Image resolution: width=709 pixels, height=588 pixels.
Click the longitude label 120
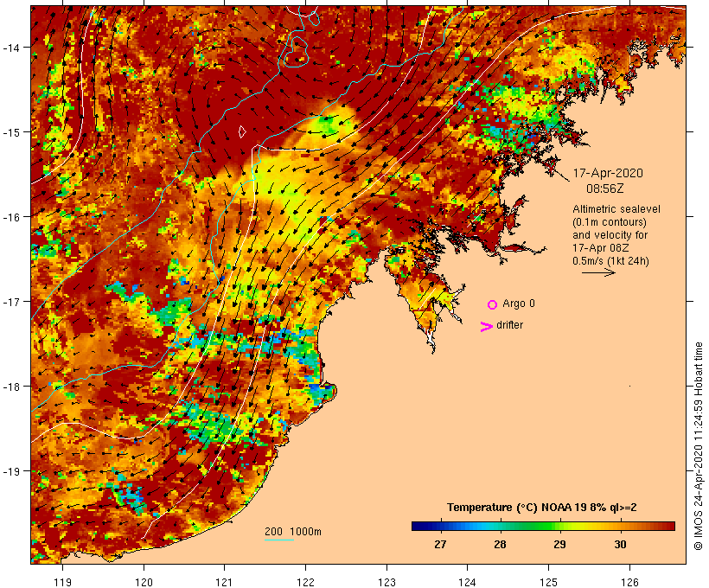[144, 582]
